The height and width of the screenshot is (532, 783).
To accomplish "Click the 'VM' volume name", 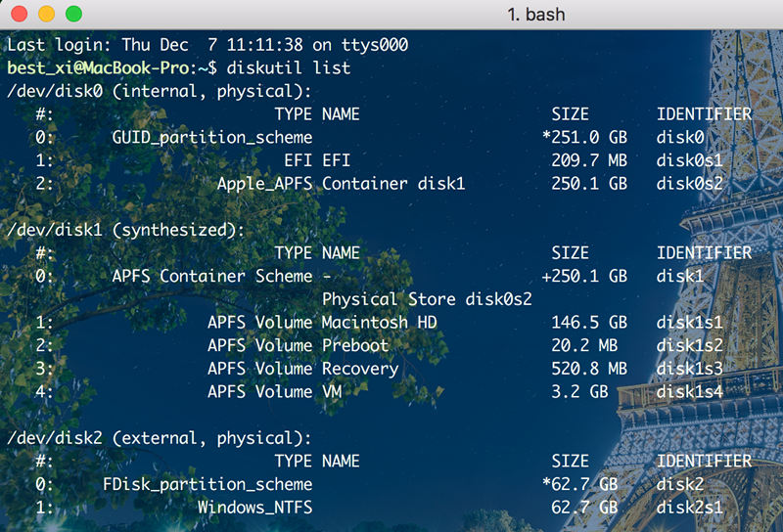I will 332,392.
